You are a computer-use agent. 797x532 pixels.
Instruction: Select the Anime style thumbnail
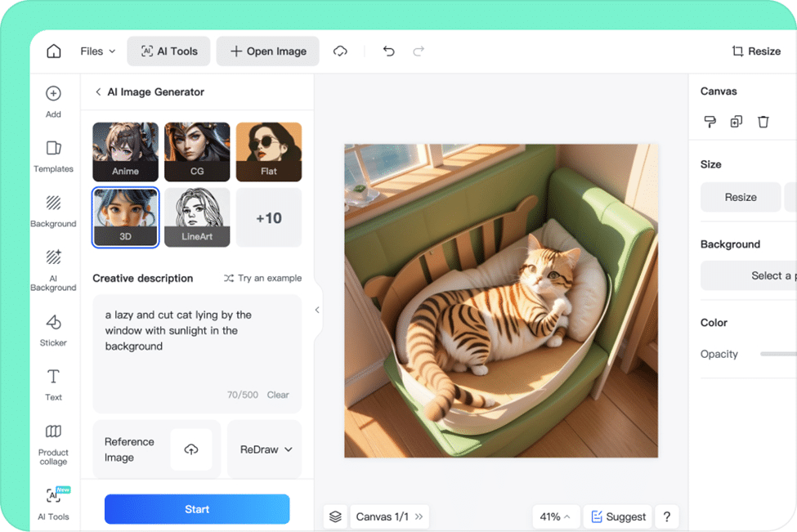pos(125,152)
